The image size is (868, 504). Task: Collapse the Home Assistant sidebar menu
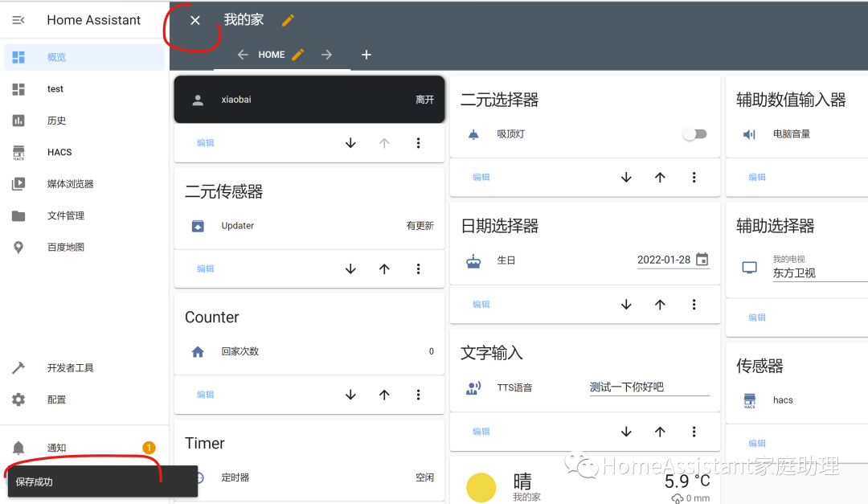click(x=18, y=20)
